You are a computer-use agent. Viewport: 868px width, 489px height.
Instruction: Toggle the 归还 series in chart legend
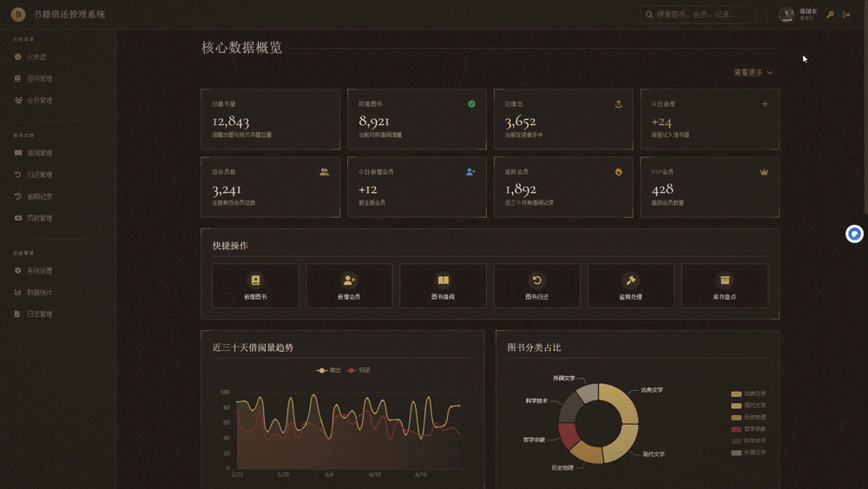tap(358, 371)
